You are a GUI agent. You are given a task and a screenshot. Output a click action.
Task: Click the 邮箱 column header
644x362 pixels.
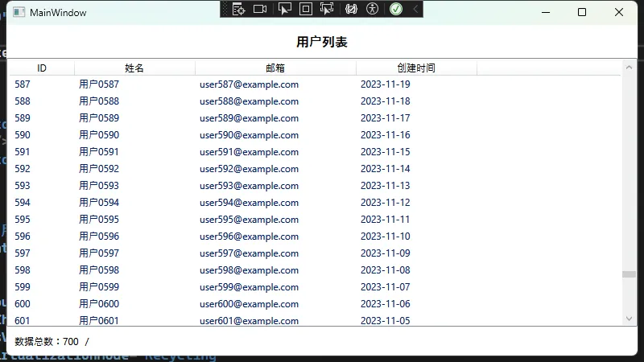(x=275, y=68)
